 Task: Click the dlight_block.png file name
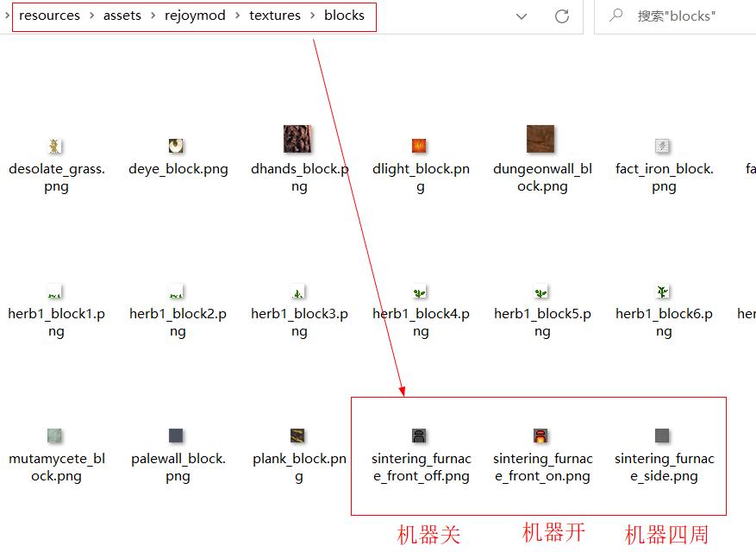[421, 178]
